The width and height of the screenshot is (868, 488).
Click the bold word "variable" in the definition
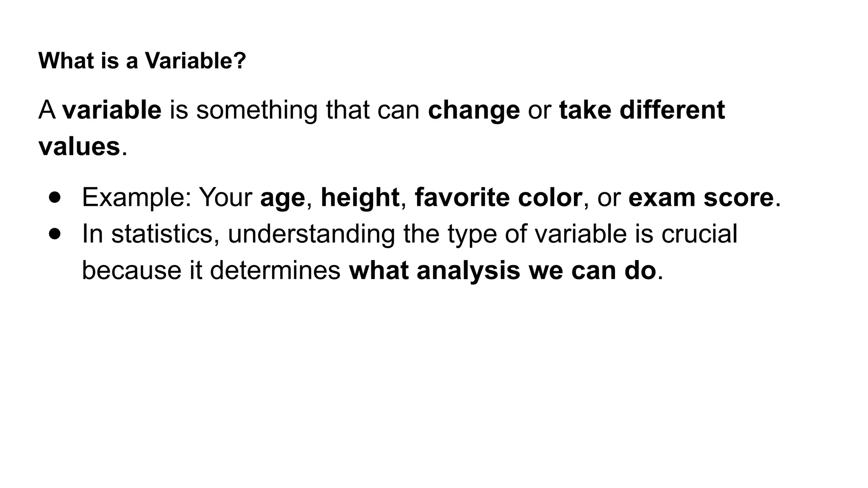click(112, 110)
